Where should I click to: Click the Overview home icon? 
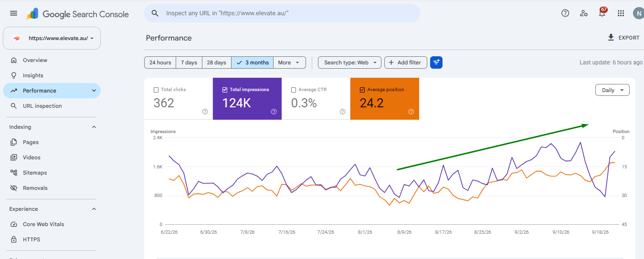[13, 60]
